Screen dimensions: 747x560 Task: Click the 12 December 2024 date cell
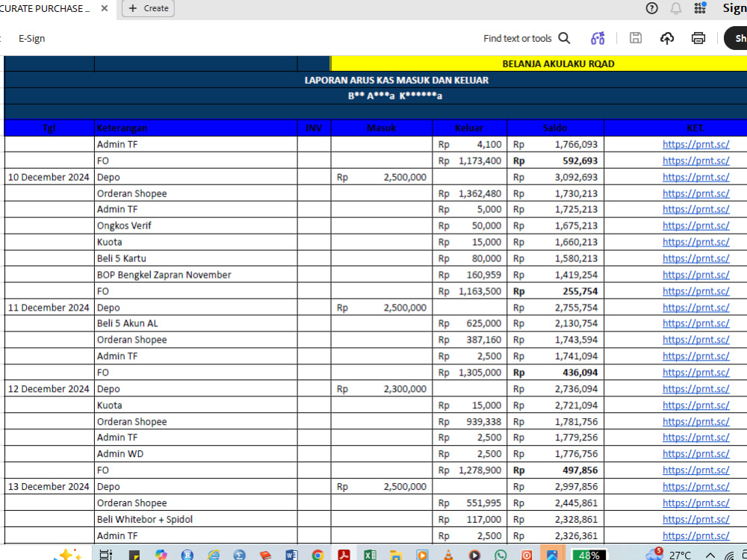49,389
